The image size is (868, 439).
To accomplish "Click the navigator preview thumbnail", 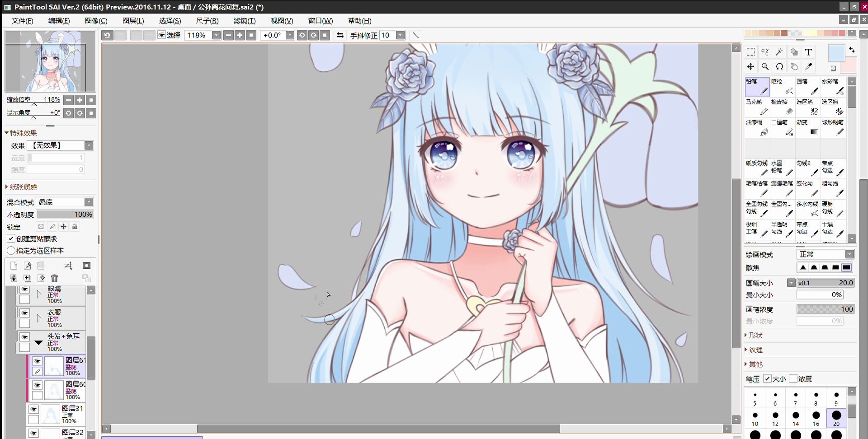I will pos(50,61).
